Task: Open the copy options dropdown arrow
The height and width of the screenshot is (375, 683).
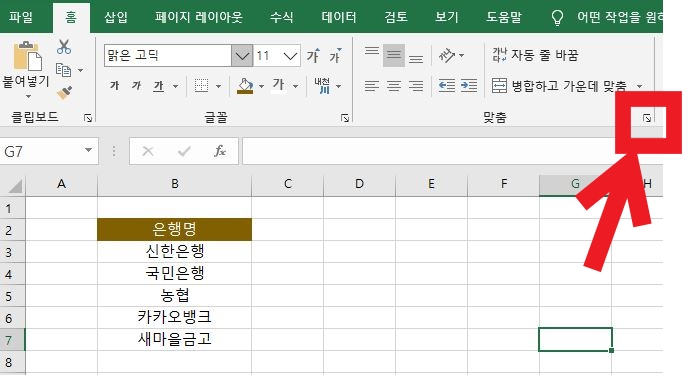Action: pyautogui.click(x=81, y=70)
